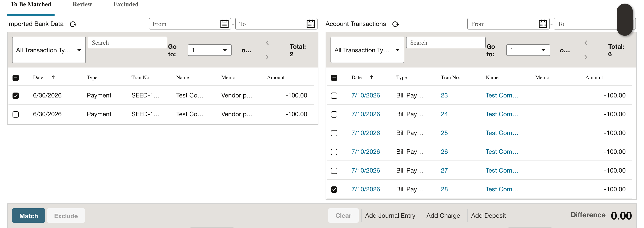This screenshot has width=644, height=228.
Task: Check the Bill Payment 25 row checkbox
Action: coord(334,133)
